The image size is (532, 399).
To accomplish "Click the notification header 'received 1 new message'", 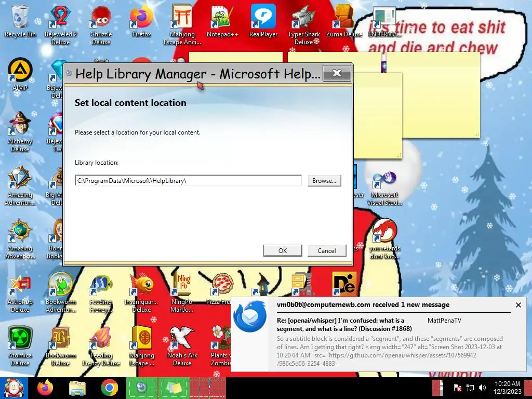I will click(363, 304).
